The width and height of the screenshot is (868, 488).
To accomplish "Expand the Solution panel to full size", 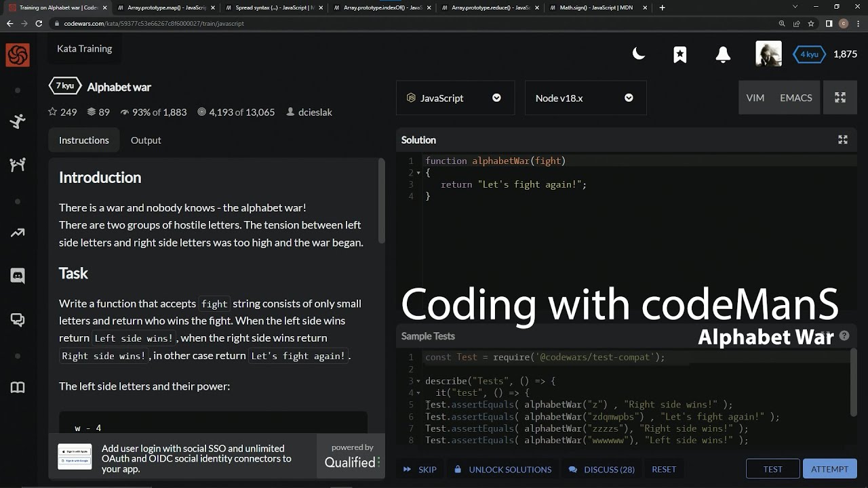I will click(x=843, y=140).
